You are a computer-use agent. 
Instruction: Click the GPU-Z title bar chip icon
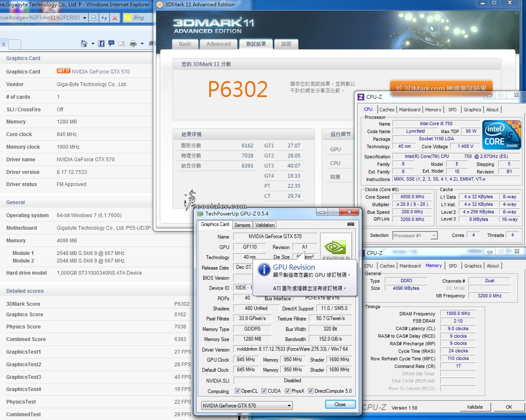pos(200,214)
